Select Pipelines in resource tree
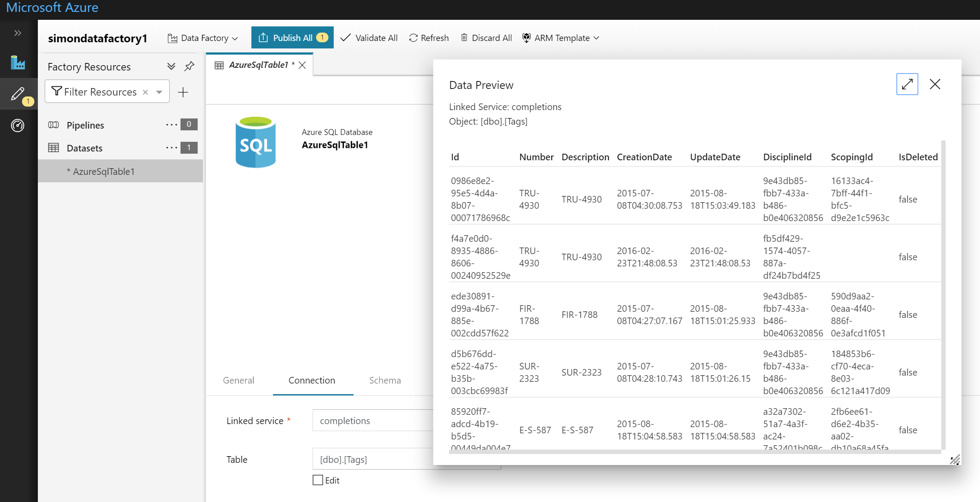This screenshot has height=502, width=980. click(x=85, y=125)
